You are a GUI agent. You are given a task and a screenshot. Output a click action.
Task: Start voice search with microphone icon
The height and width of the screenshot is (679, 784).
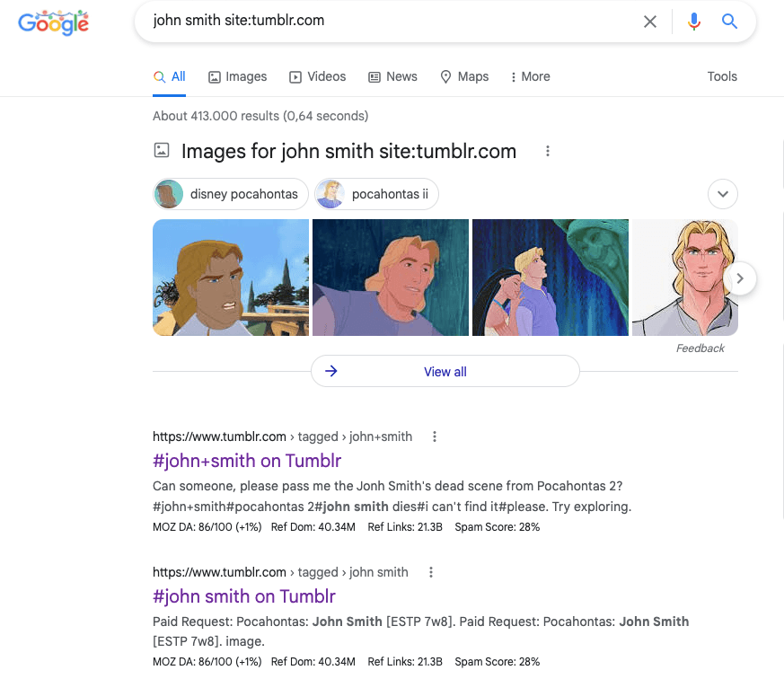(693, 22)
